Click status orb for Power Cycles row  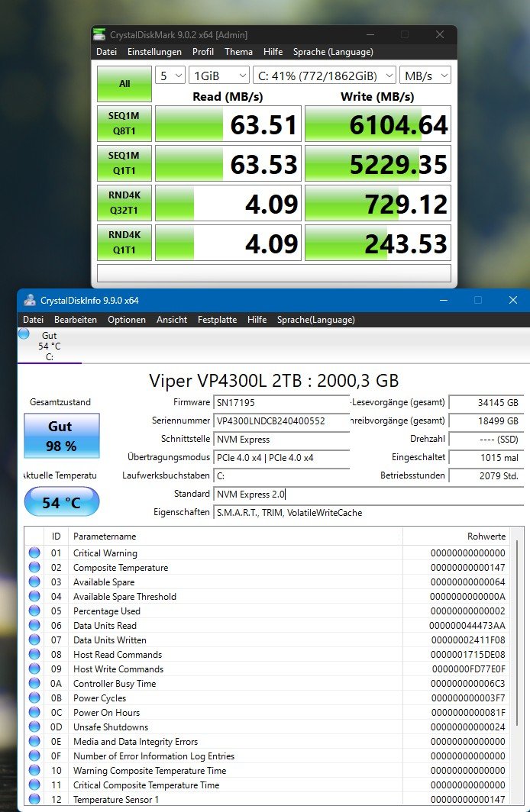pos(34,698)
